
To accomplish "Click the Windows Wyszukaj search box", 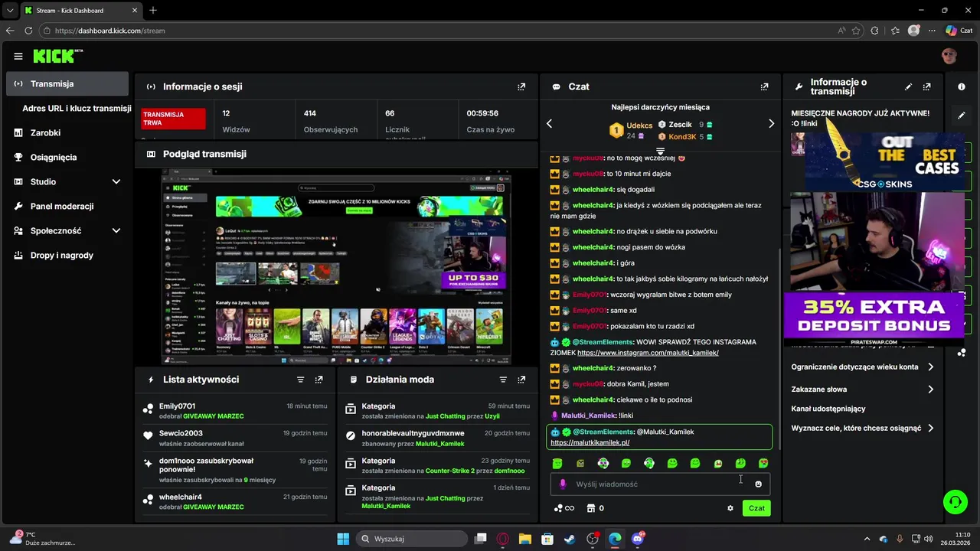I will pos(412,539).
